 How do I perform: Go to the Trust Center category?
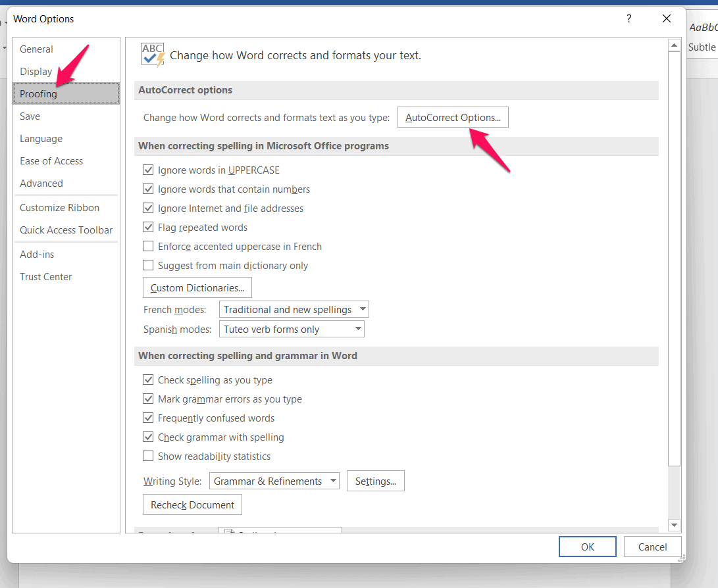click(46, 277)
